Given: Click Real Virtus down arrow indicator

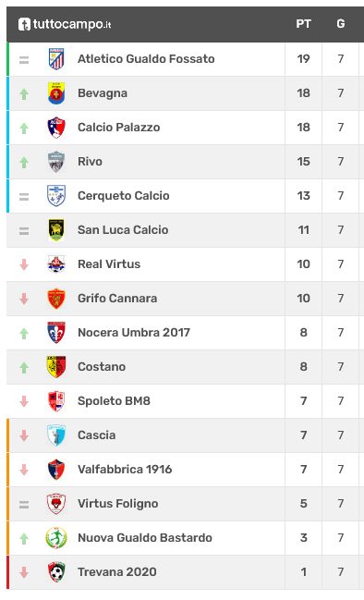Looking at the screenshot, I should pos(24,264).
